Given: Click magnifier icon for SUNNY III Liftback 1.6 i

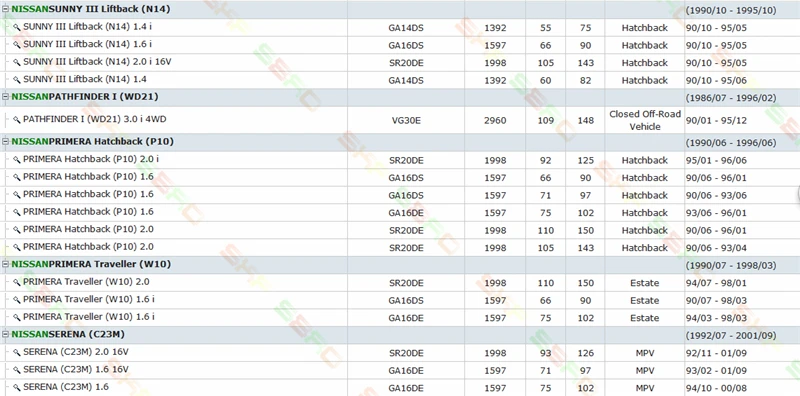Looking at the screenshot, I should (x=17, y=45).
